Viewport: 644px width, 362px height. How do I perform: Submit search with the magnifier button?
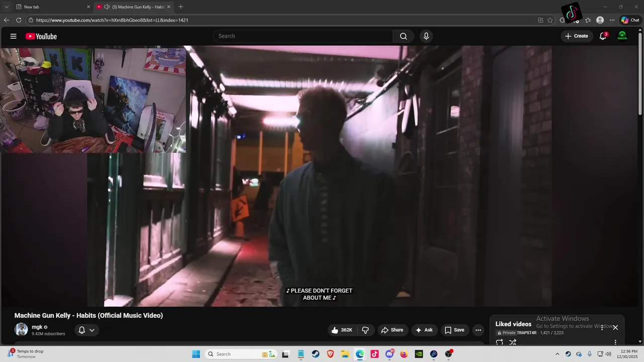coord(404,36)
